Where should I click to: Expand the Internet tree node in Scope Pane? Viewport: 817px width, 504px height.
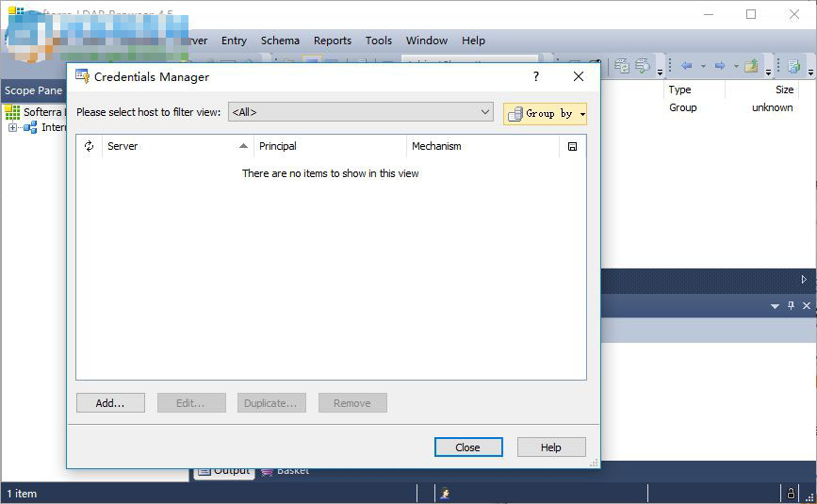13,128
